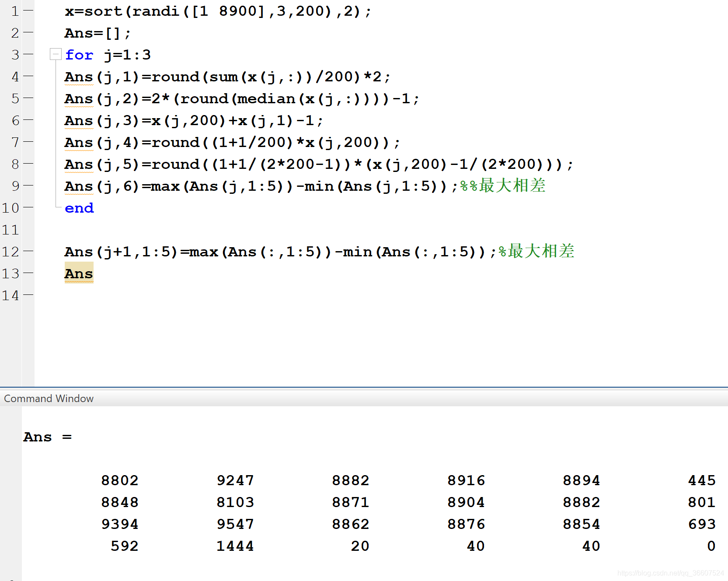Select output value 8802
The width and height of the screenshot is (728, 581).
(x=119, y=480)
